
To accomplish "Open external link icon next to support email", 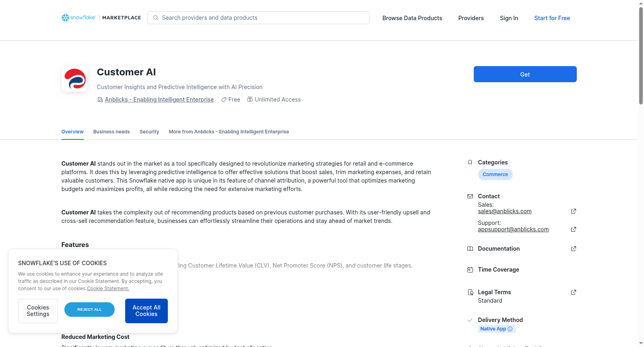I will 574,229.
